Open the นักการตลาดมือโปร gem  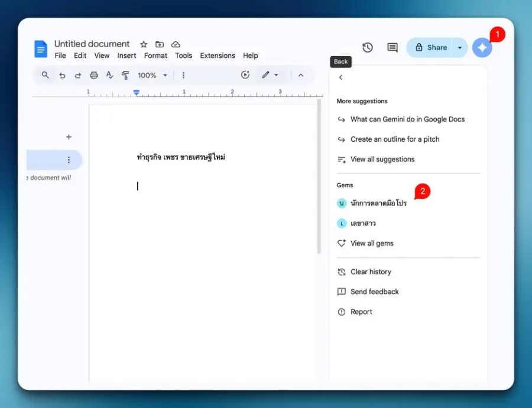pos(372,203)
